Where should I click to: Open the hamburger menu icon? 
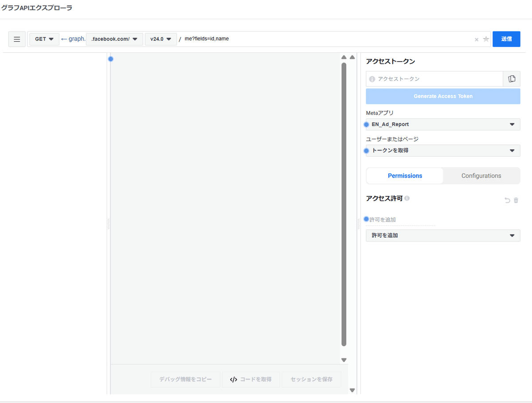click(x=17, y=39)
